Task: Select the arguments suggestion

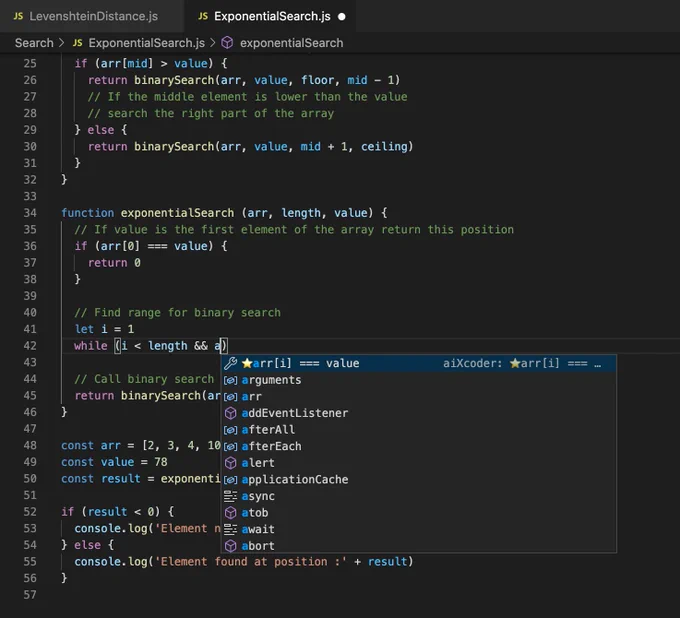Action: [x=418, y=380]
